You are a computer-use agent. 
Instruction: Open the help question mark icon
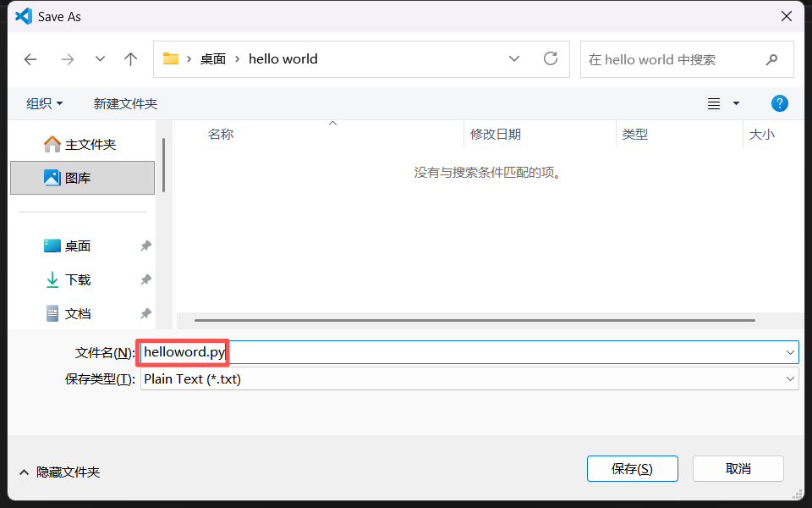point(780,103)
